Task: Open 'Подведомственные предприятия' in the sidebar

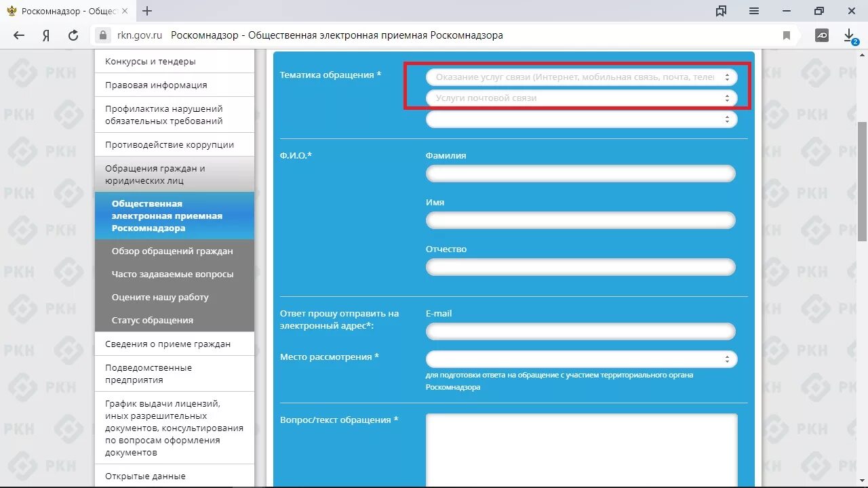Action: (x=174, y=373)
